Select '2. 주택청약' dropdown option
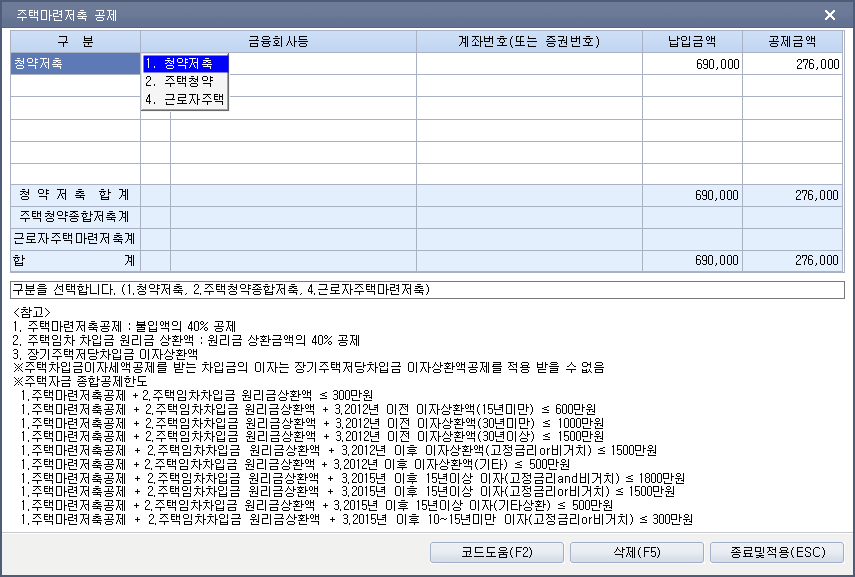855x577 pixels. pos(185,81)
